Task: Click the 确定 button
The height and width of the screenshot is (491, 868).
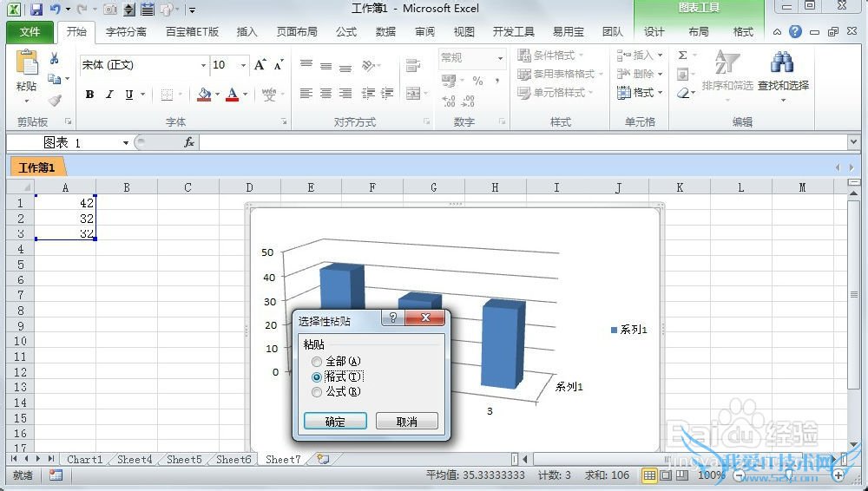Action: coord(335,422)
